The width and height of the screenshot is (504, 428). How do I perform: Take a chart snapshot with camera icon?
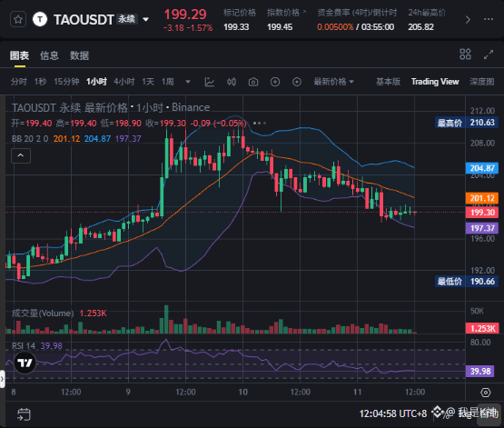click(253, 82)
